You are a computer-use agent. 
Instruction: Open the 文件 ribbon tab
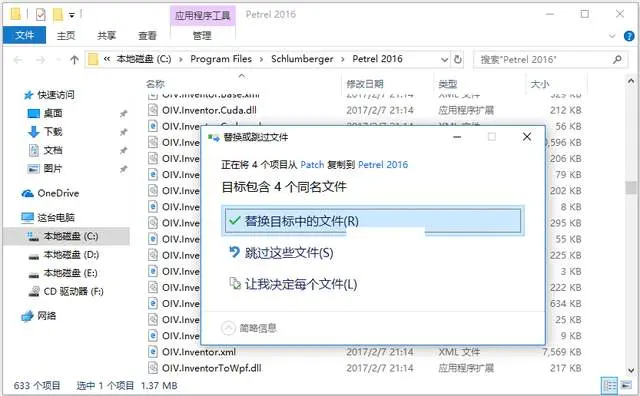[x=24, y=36]
